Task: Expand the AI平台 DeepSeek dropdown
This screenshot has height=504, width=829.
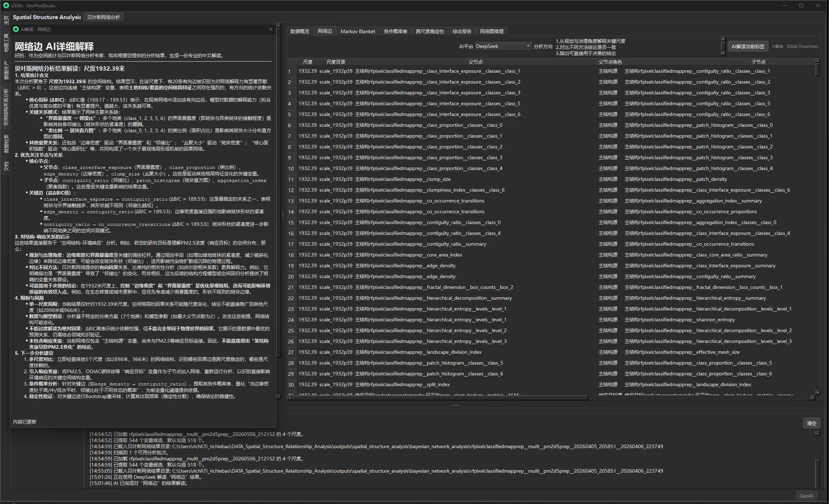Action: tap(503, 46)
